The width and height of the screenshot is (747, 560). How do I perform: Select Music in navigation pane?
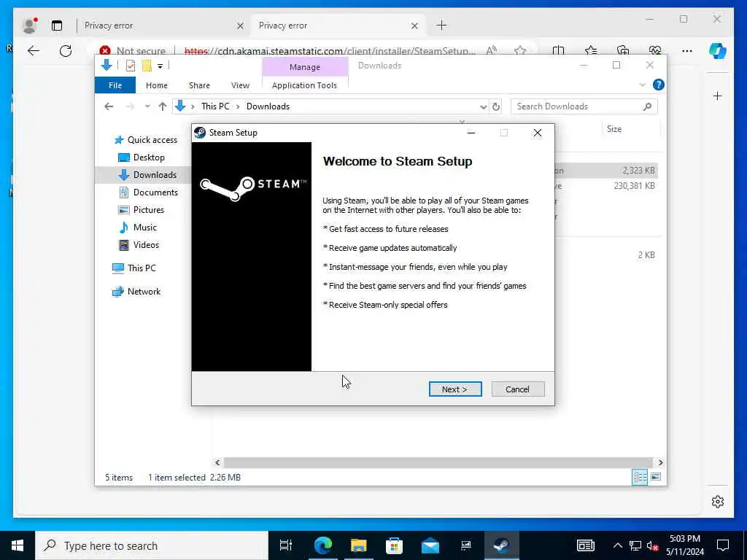[145, 227]
